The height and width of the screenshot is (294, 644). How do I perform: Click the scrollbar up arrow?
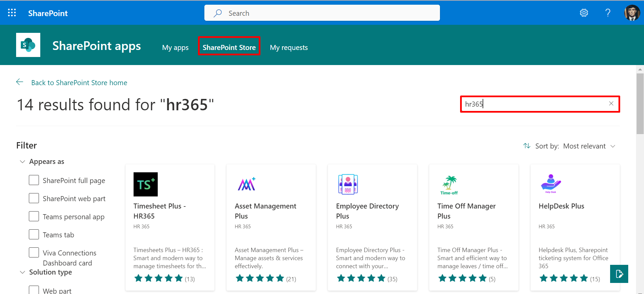(640, 69)
